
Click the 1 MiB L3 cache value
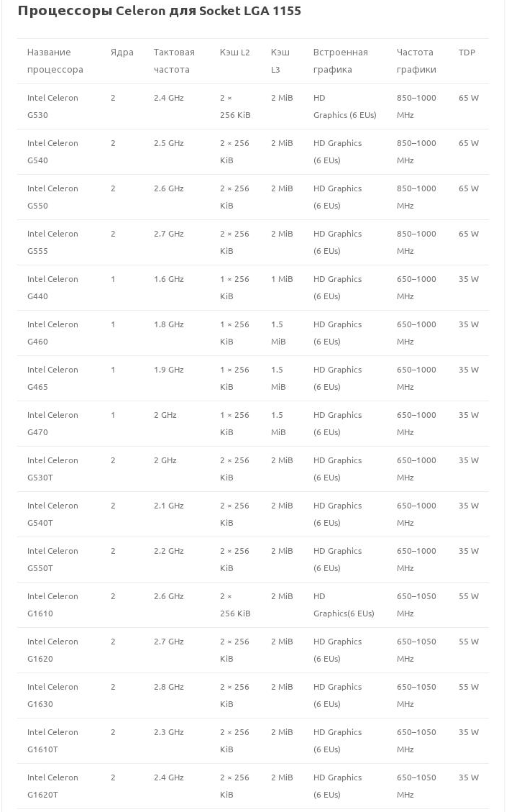(x=282, y=279)
